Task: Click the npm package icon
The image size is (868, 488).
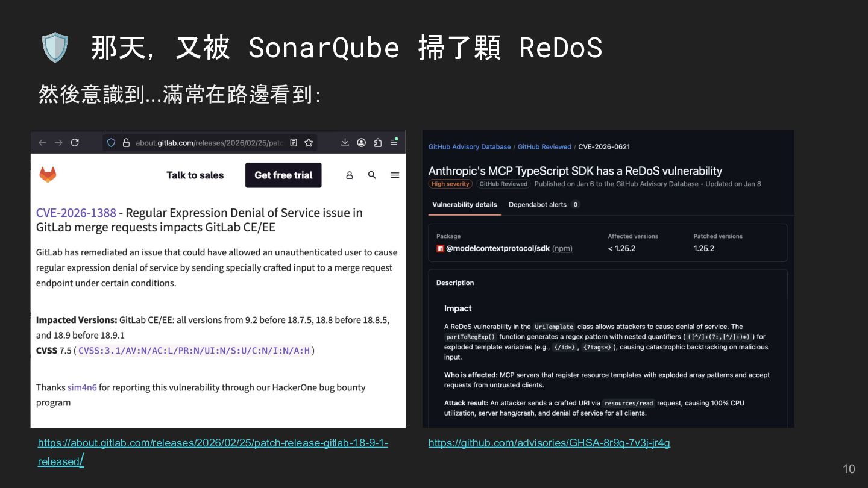Action: (440, 248)
